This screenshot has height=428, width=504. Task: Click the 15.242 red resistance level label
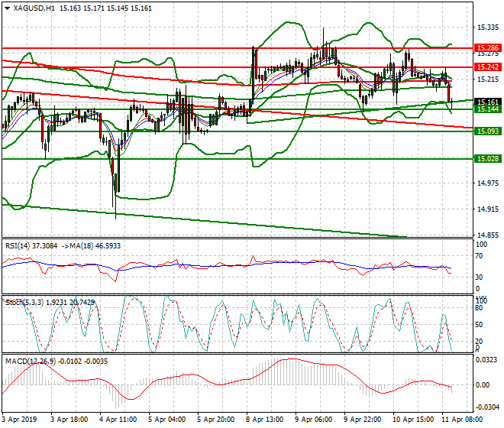[x=488, y=67]
